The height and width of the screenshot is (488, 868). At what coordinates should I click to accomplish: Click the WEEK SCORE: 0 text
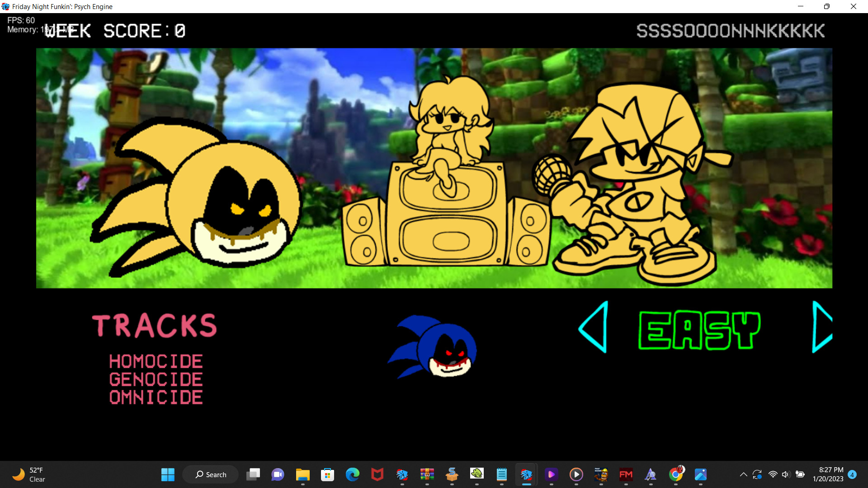(115, 31)
